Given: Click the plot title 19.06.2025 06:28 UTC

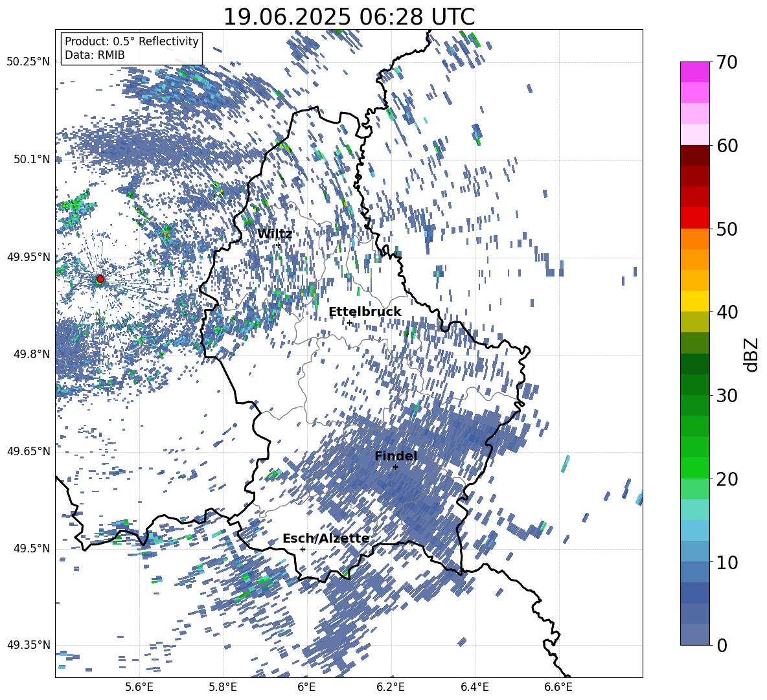Looking at the screenshot, I should pyautogui.click(x=349, y=17).
